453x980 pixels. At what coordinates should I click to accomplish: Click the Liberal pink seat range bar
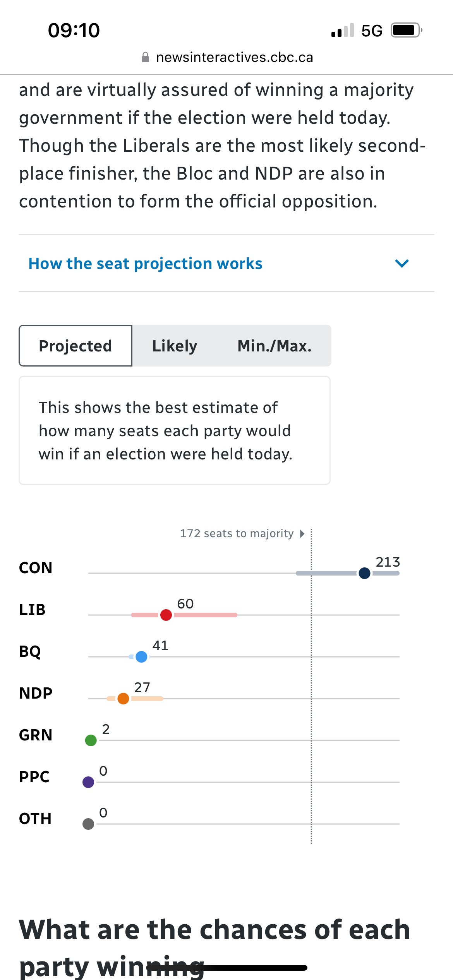pyautogui.click(x=206, y=615)
